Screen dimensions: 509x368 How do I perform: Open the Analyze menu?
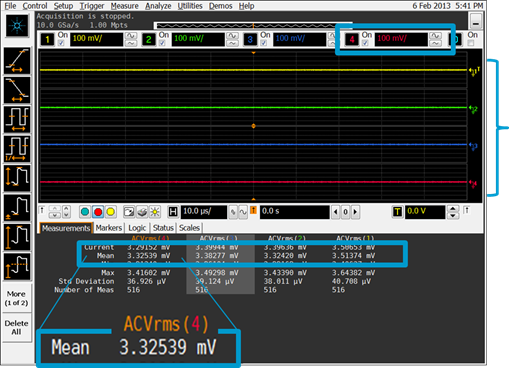click(158, 6)
